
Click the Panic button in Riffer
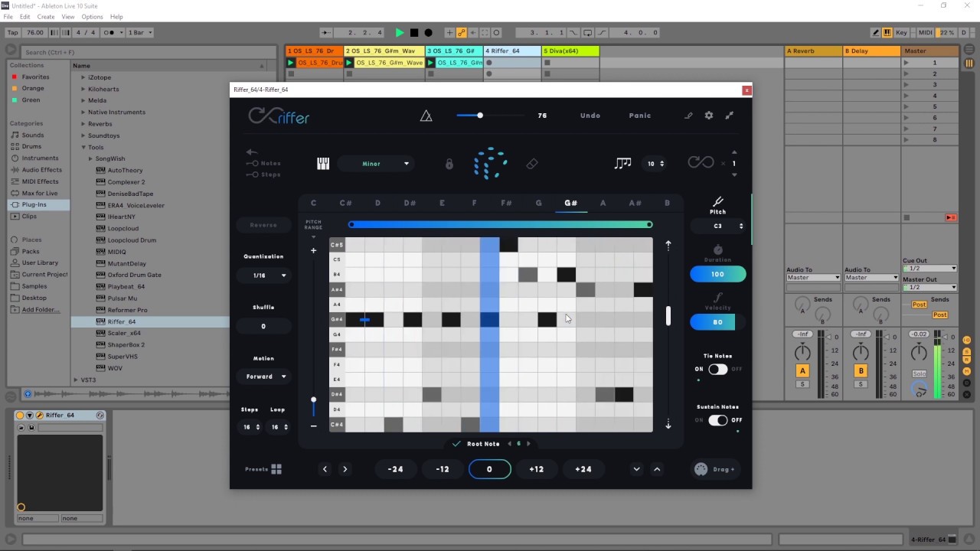tap(640, 116)
